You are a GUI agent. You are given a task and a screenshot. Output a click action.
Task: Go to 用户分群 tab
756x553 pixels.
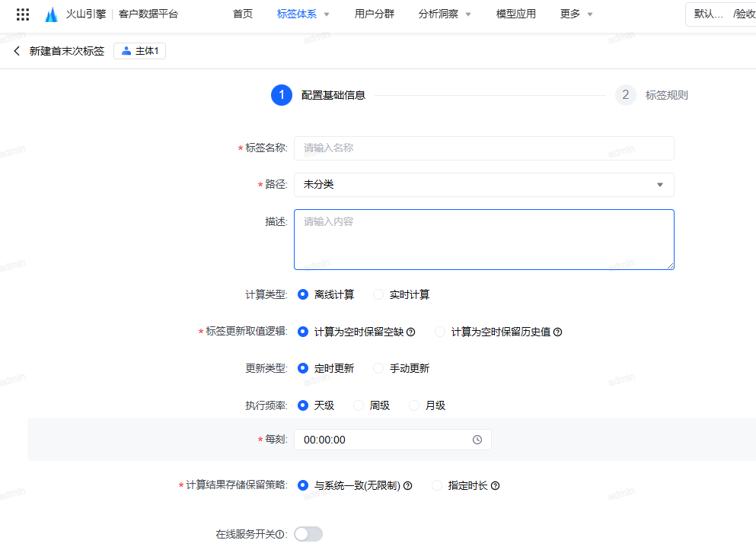point(375,14)
